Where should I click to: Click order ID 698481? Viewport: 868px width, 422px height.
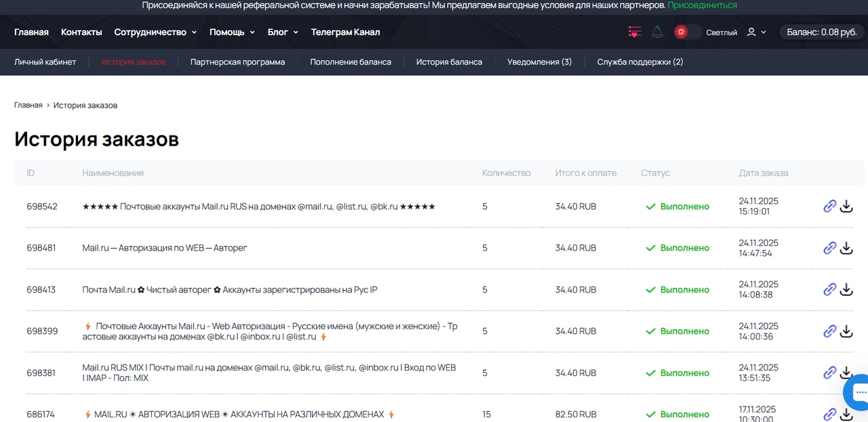coord(41,248)
